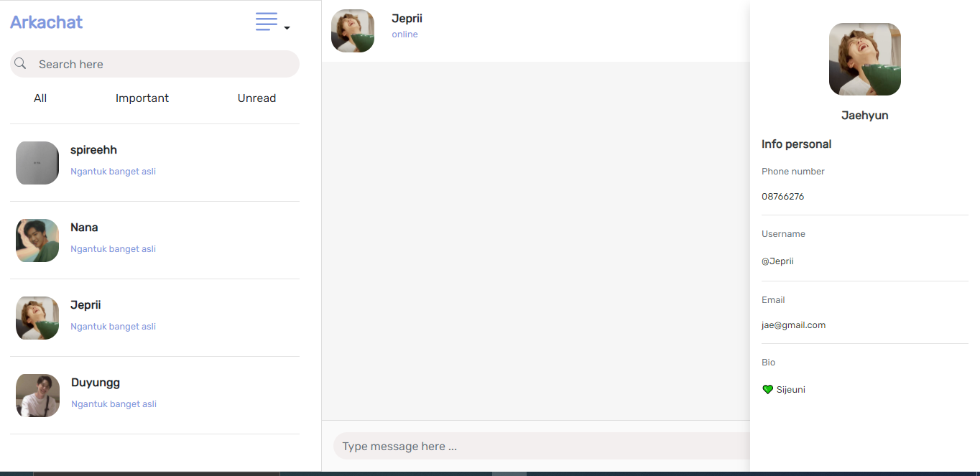Click spireehh's profile picture
This screenshot has width=980, height=476.
coord(37,163)
